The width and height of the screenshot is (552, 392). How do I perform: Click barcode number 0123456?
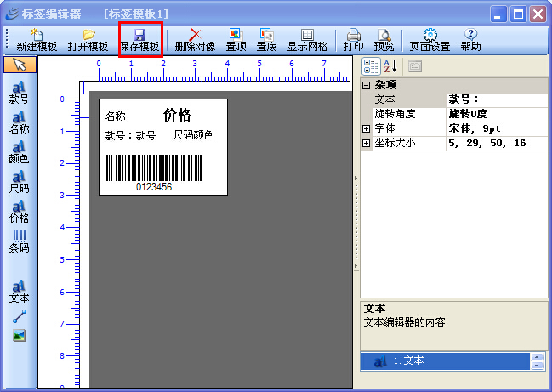[154, 187]
